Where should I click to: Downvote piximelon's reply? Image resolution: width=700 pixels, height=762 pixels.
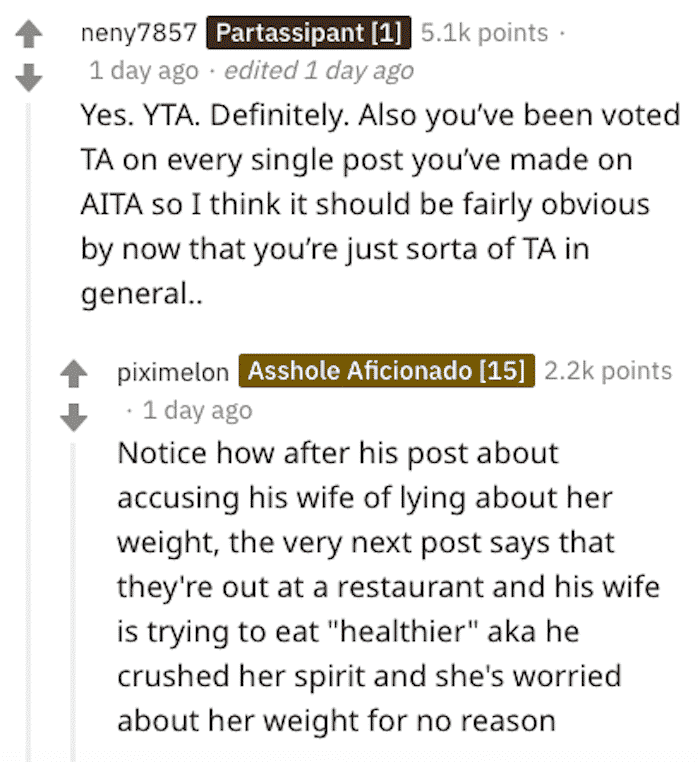(x=74, y=417)
